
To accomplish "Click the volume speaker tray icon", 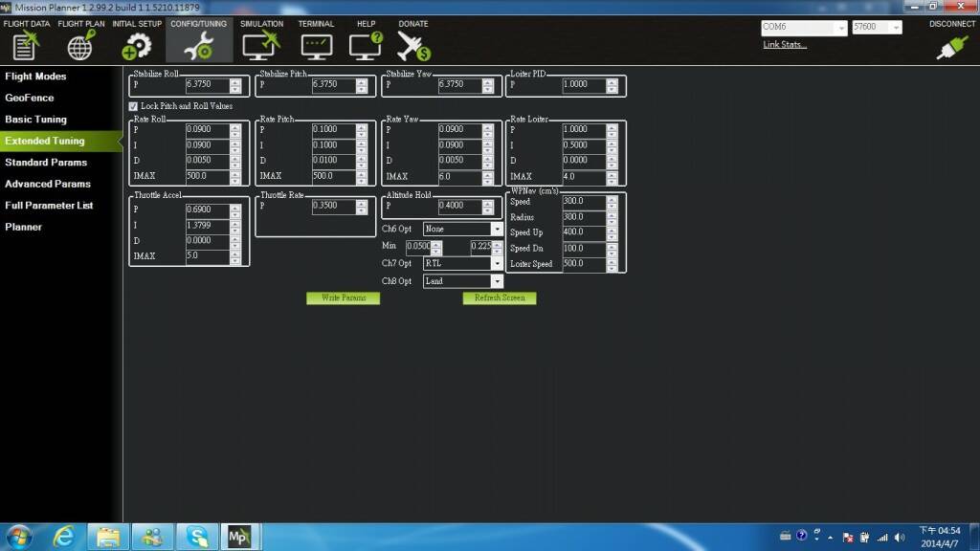I will 900,538.
